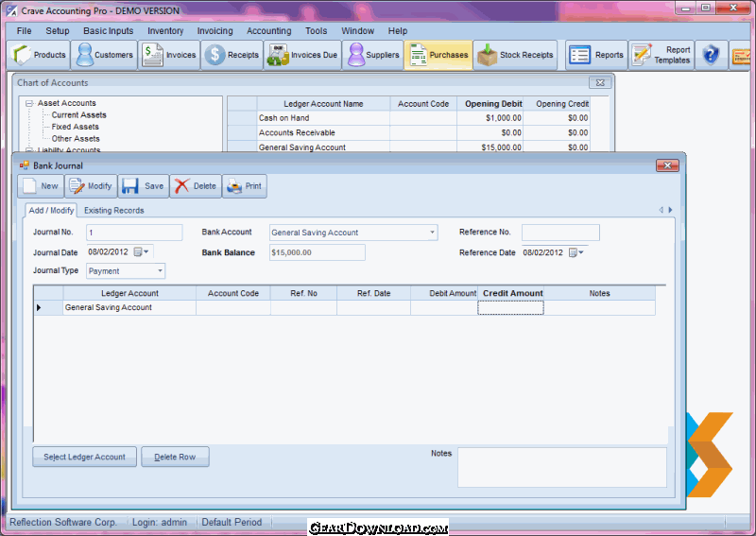
Task: Open the Accounting menu
Action: pos(269,31)
